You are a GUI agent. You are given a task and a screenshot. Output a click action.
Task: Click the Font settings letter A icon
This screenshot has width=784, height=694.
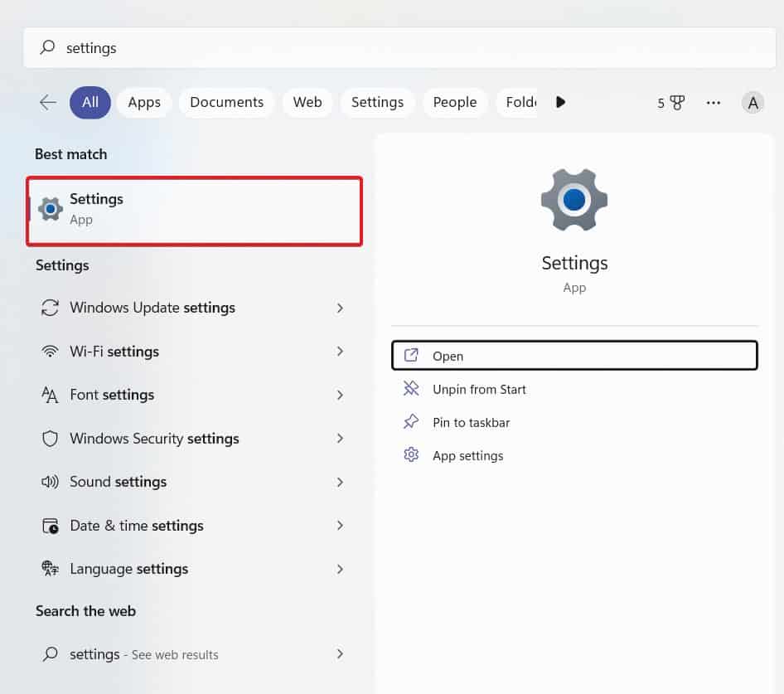point(50,395)
